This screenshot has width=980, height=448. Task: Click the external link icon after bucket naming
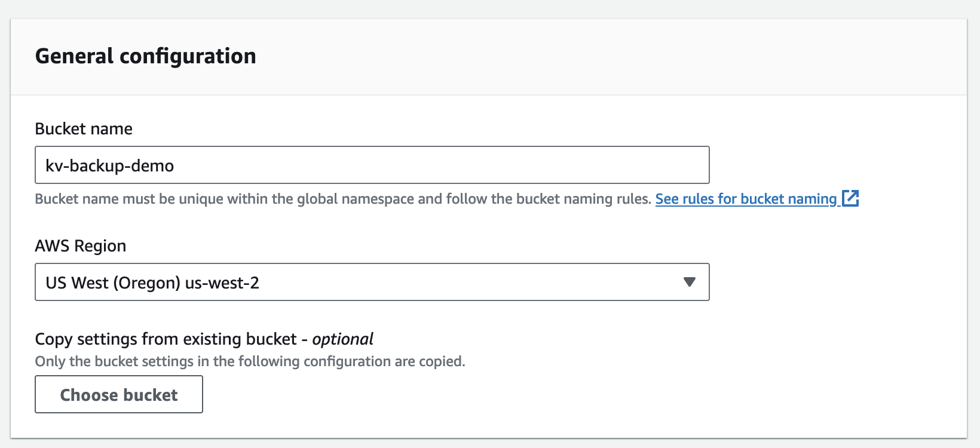pyautogui.click(x=850, y=198)
